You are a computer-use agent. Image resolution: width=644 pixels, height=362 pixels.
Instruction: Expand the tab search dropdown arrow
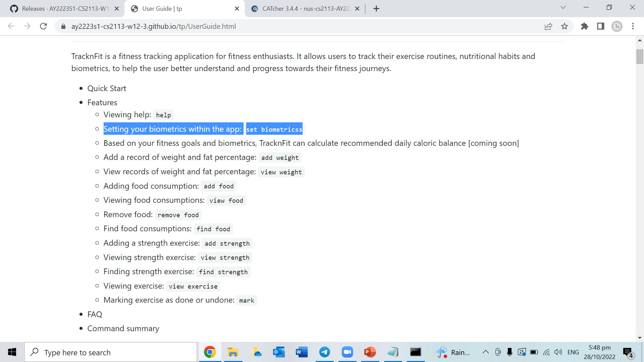[563, 7]
